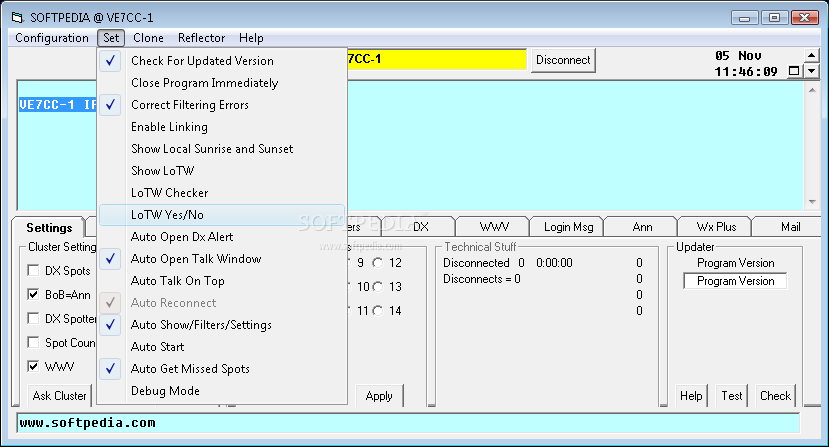Click the Check button in Updater

pos(775,396)
